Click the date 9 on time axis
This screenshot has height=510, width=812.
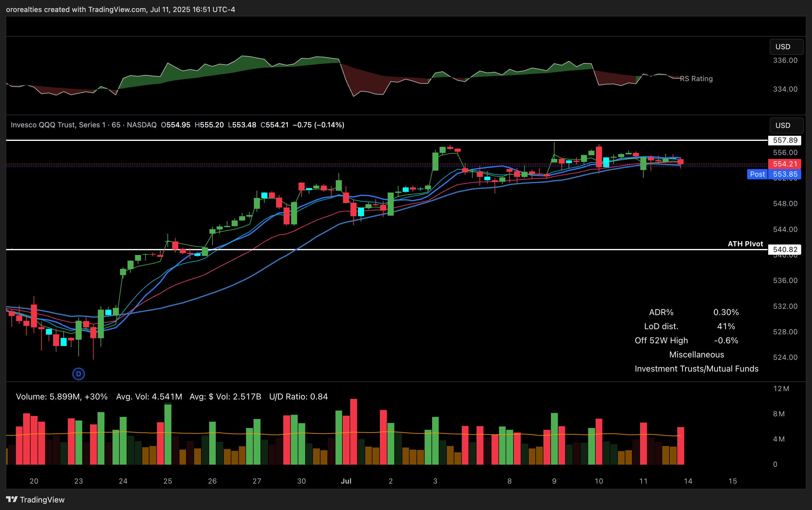point(554,481)
